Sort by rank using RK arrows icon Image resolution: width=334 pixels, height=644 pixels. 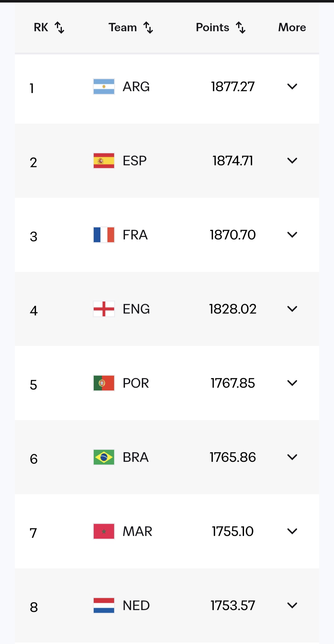[59, 27]
